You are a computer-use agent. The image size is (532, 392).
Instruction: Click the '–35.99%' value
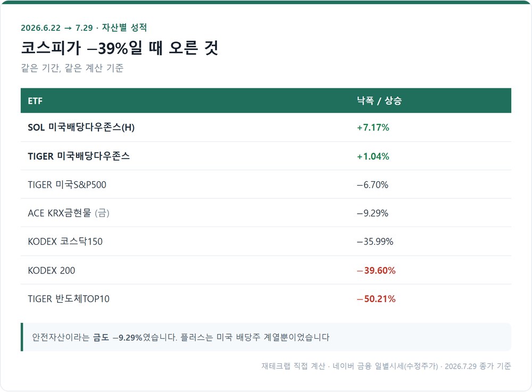coord(375,241)
